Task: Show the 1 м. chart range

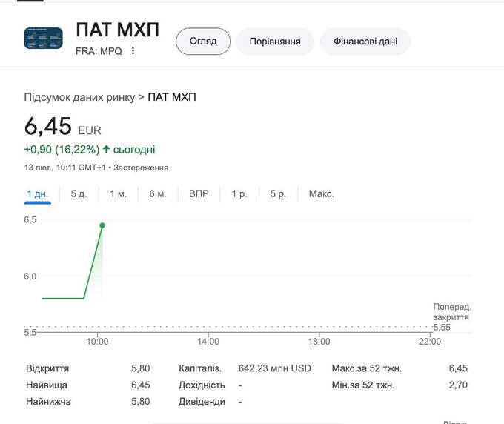Action: (x=119, y=194)
